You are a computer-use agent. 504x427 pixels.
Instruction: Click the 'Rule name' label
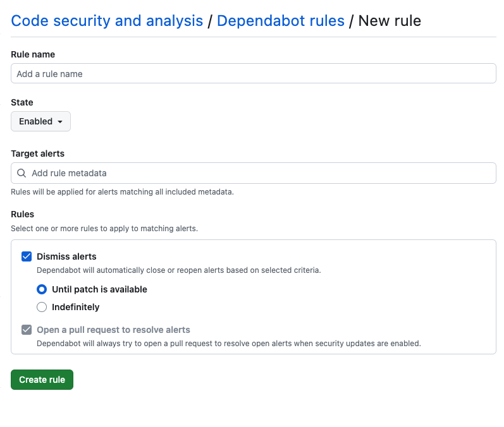tap(33, 54)
